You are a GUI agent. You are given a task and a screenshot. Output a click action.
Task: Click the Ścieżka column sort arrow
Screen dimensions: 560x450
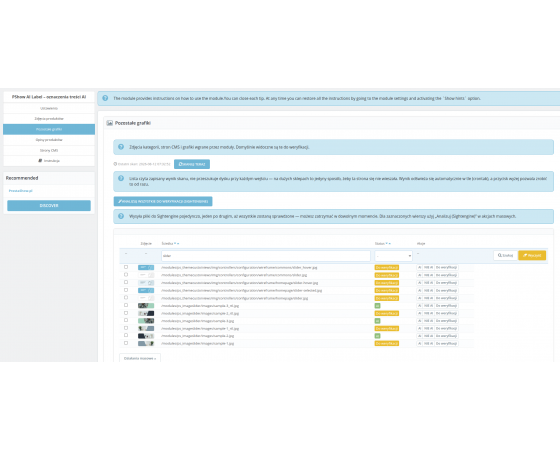tap(176, 244)
